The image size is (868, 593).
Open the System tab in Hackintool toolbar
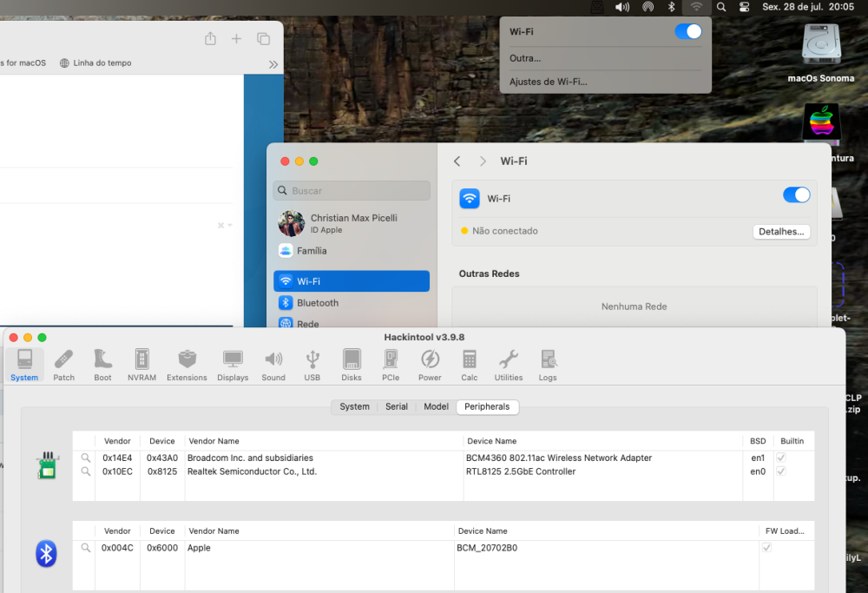point(24,365)
